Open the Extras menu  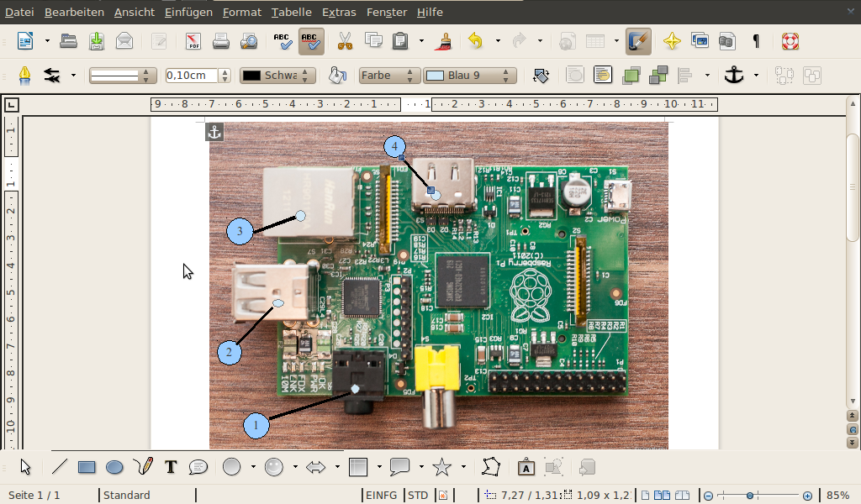[x=339, y=12]
